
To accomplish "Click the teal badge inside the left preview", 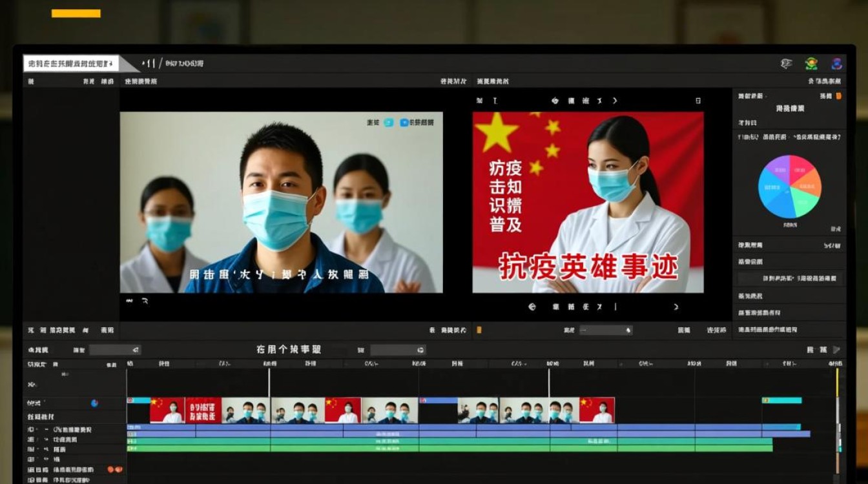I will [x=389, y=122].
